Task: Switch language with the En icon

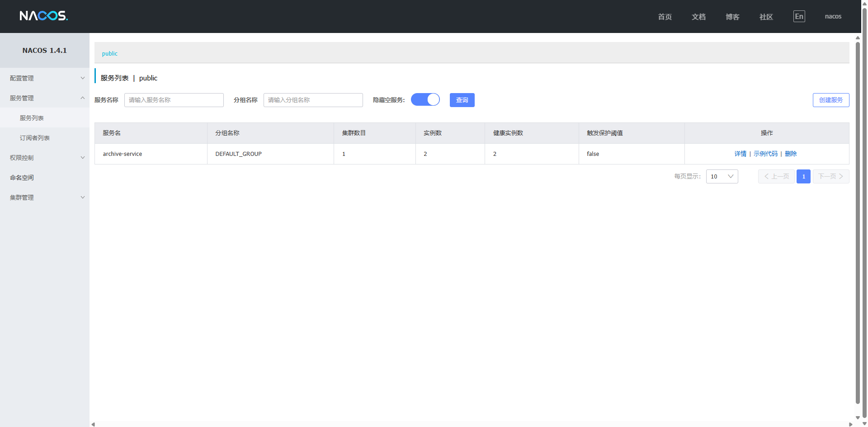Action: click(x=799, y=16)
